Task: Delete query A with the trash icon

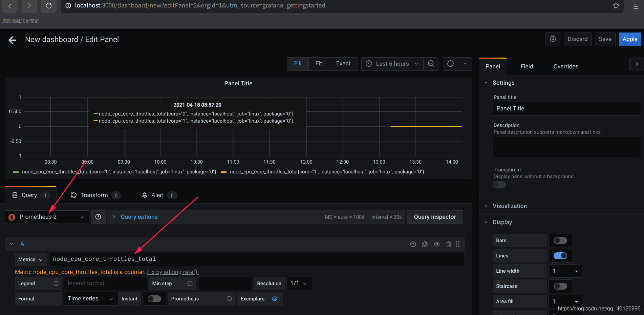Action: (x=448, y=244)
